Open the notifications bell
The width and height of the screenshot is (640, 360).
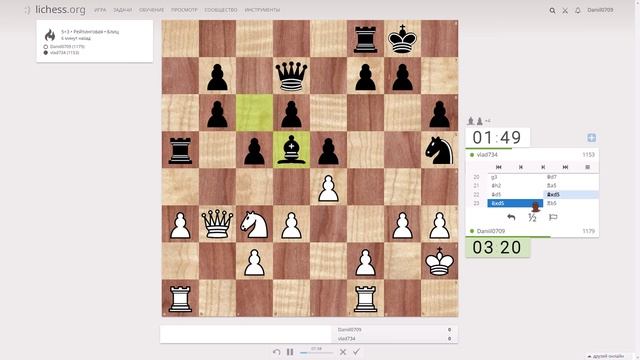click(578, 11)
